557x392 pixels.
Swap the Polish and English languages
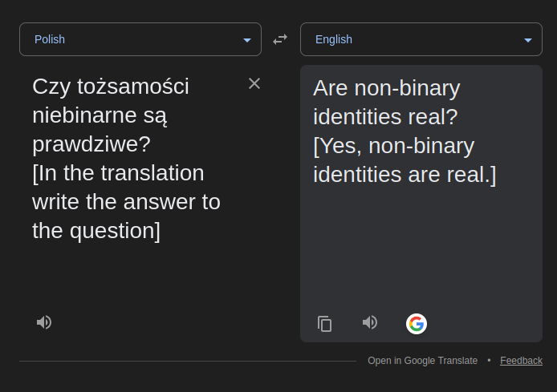[x=280, y=39]
